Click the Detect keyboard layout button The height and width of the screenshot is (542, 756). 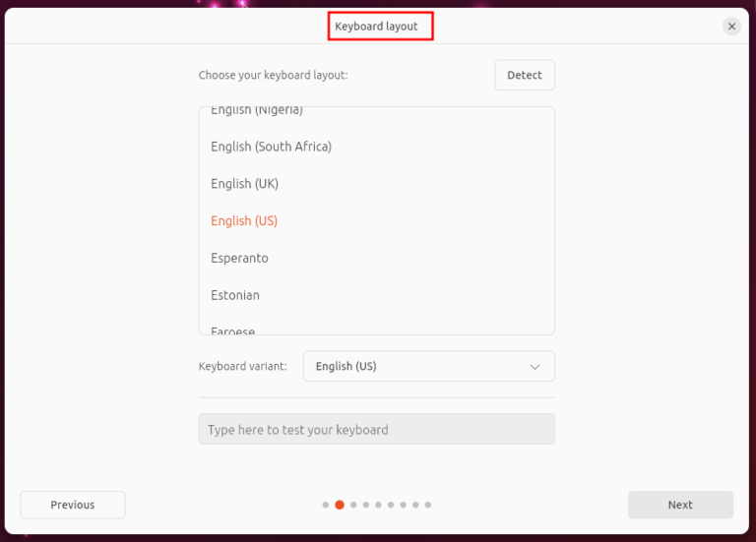point(524,76)
